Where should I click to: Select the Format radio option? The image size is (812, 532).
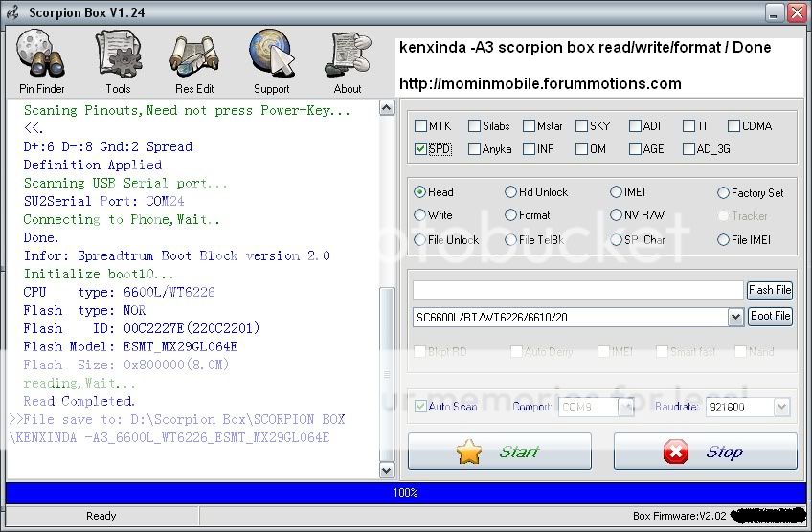tap(510, 214)
